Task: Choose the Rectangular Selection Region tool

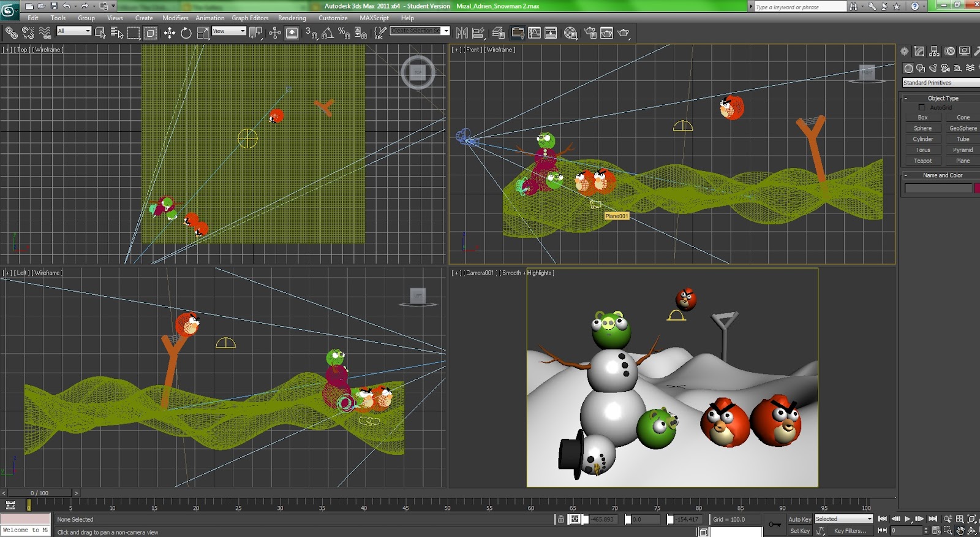Action: [134, 32]
